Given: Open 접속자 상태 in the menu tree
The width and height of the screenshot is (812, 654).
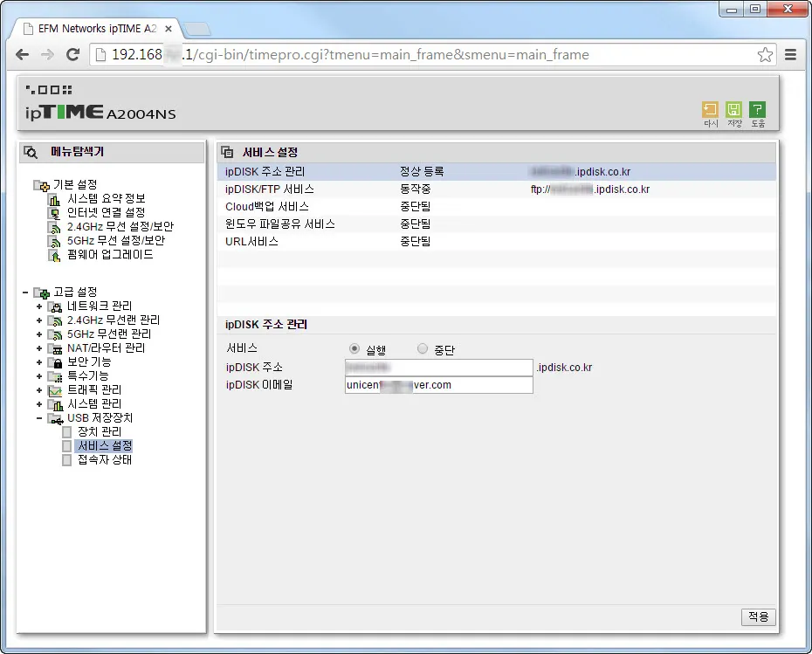Looking at the screenshot, I should (x=104, y=460).
